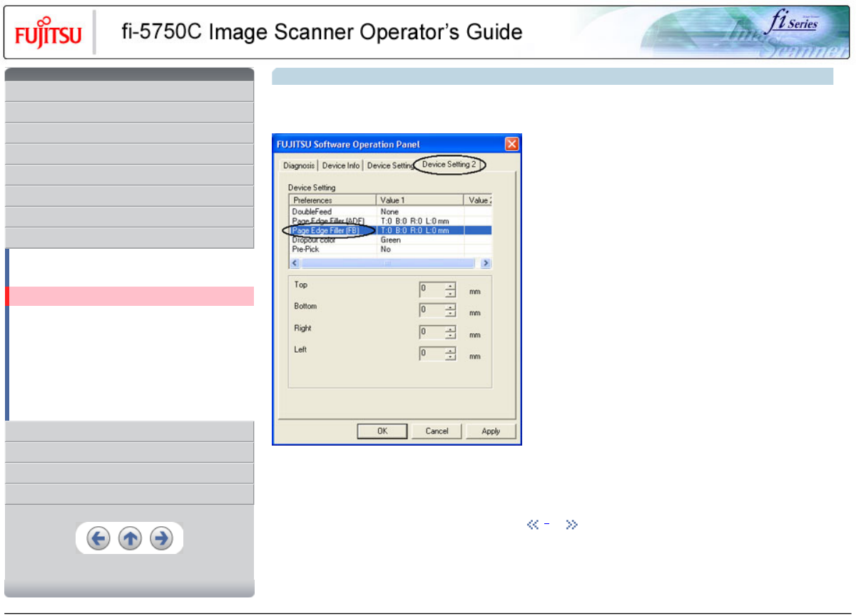Click the Right margin input field

tap(432, 333)
